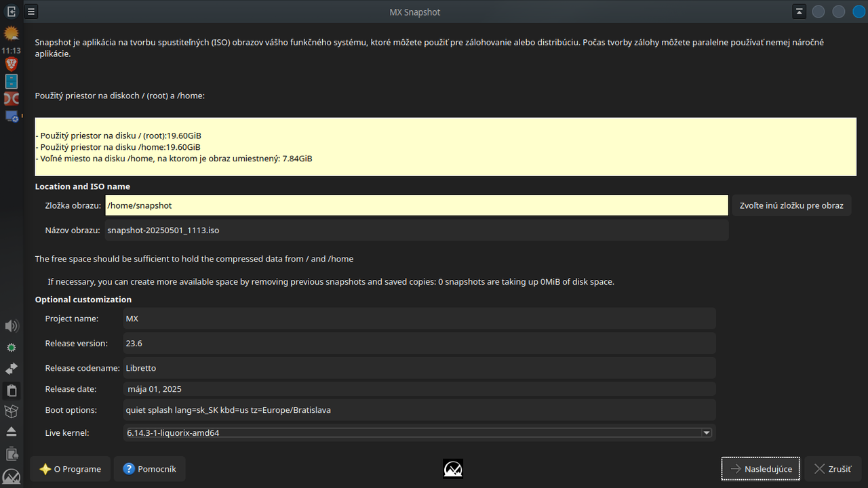Viewport: 868px width, 488px height.
Task: Open the window menu hamburger icon
Action: tap(31, 12)
